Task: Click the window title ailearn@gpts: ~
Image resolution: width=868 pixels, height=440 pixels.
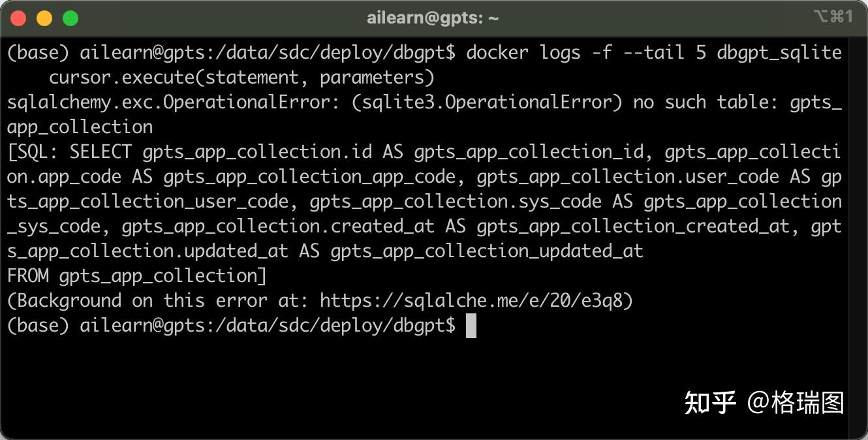Action: coord(433,18)
